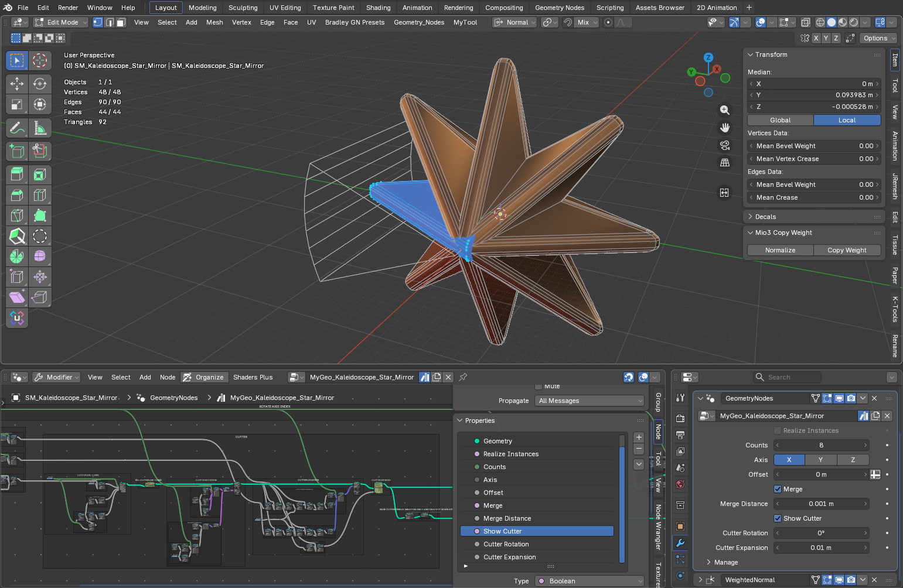
Task: Click the pan view hand icon
Action: point(725,128)
